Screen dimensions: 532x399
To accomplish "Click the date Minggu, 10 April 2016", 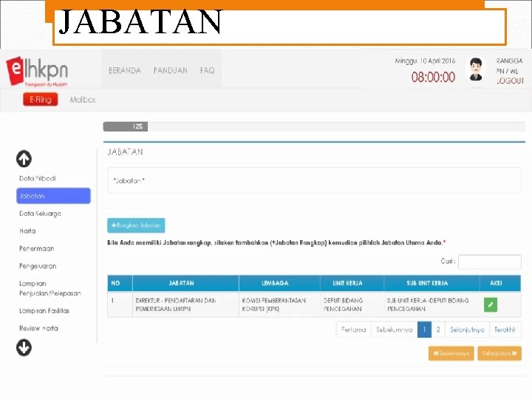I will coord(425,61).
